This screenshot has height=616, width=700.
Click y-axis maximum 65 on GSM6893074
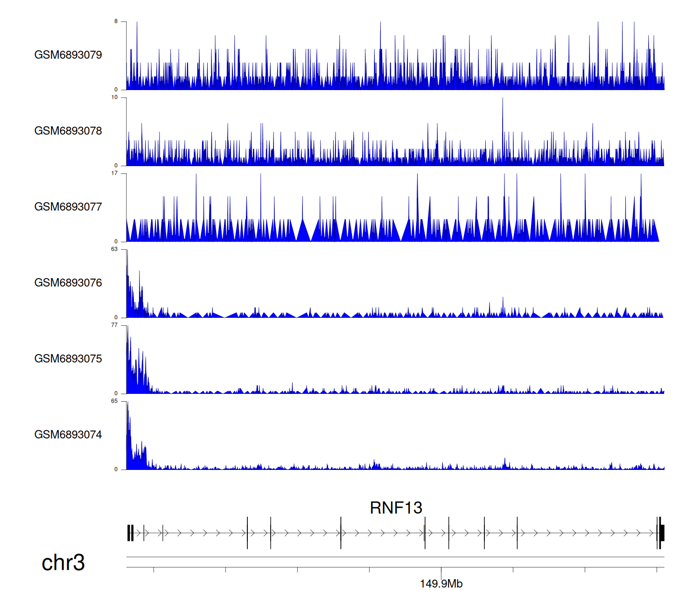pyautogui.click(x=114, y=401)
